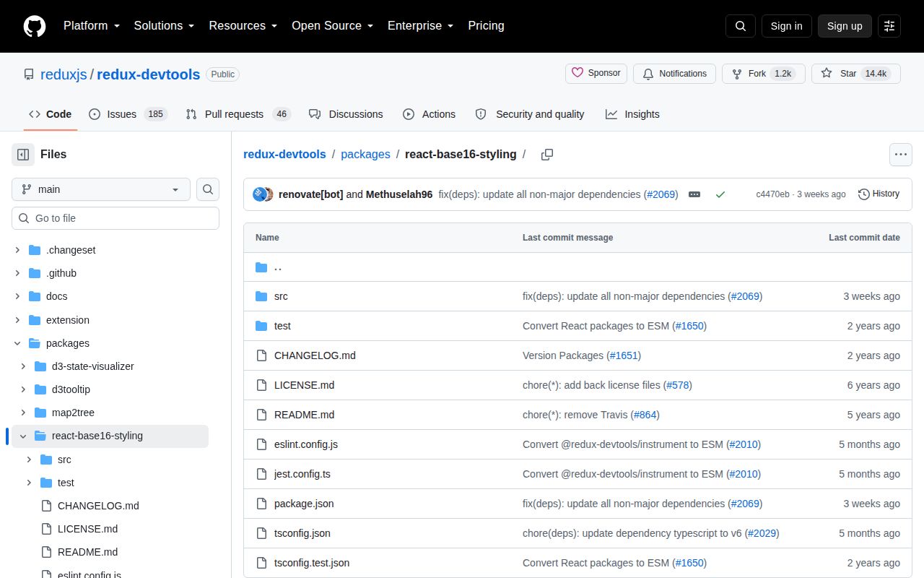The height and width of the screenshot is (578, 924).
Task: Show commit details ellipsis next to #2069
Action: pyautogui.click(x=694, y=194)
